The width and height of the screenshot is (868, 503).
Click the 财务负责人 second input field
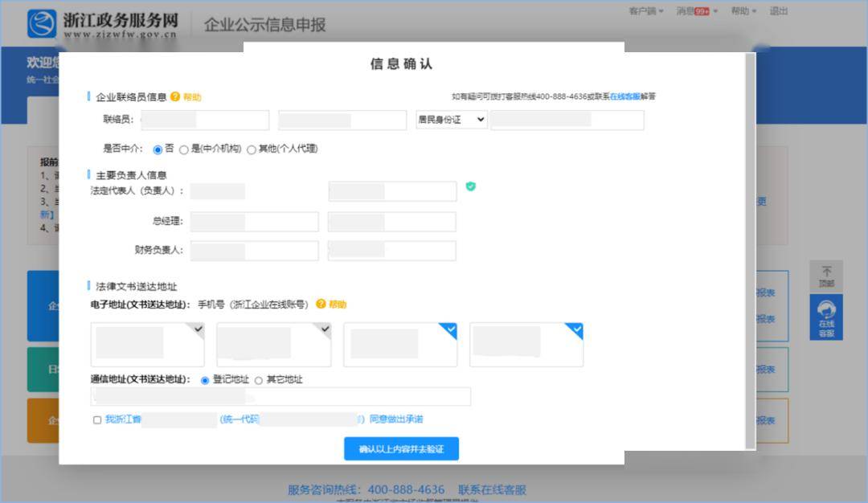392,251
